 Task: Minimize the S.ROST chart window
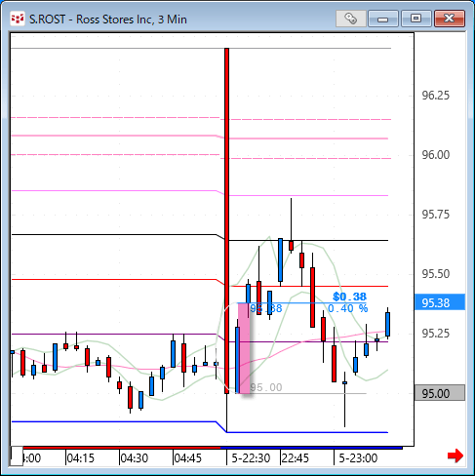point(383,19)
